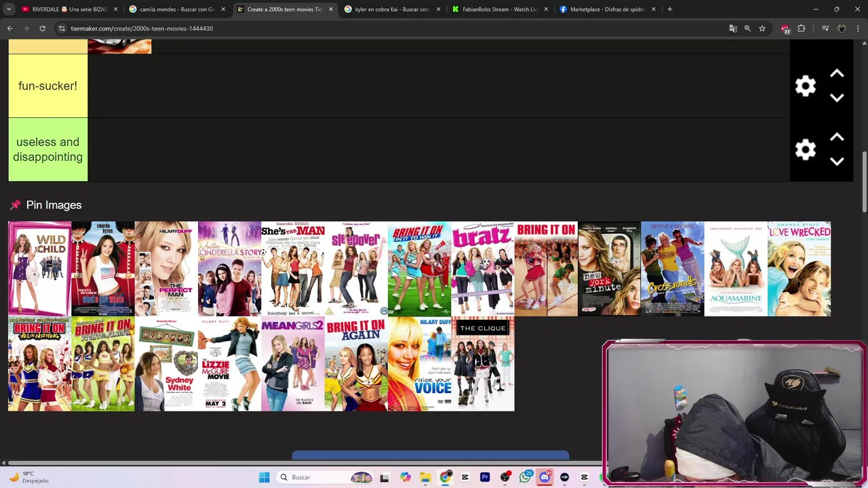The width and height of the screenshot is (868, 488).
Task: Move fun-sucker! tier up with arrow
Action: pyautogui.click(x=837, y=74)
